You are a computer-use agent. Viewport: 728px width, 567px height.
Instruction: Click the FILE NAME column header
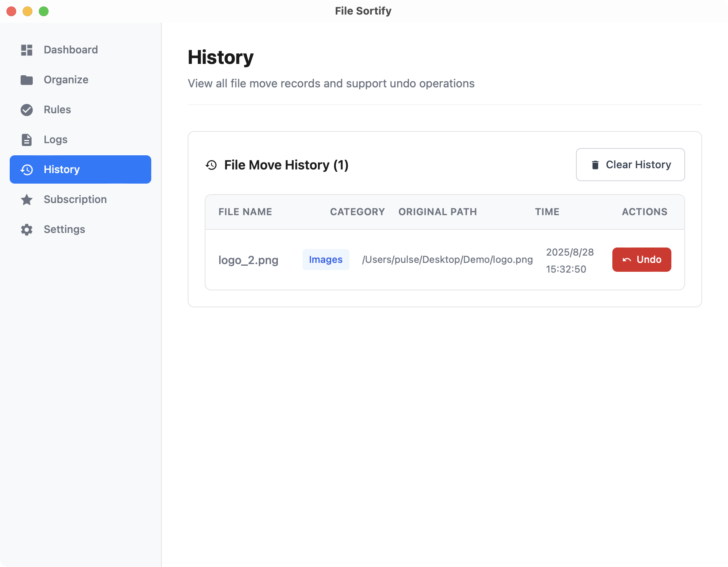click(x=245, y=212)
